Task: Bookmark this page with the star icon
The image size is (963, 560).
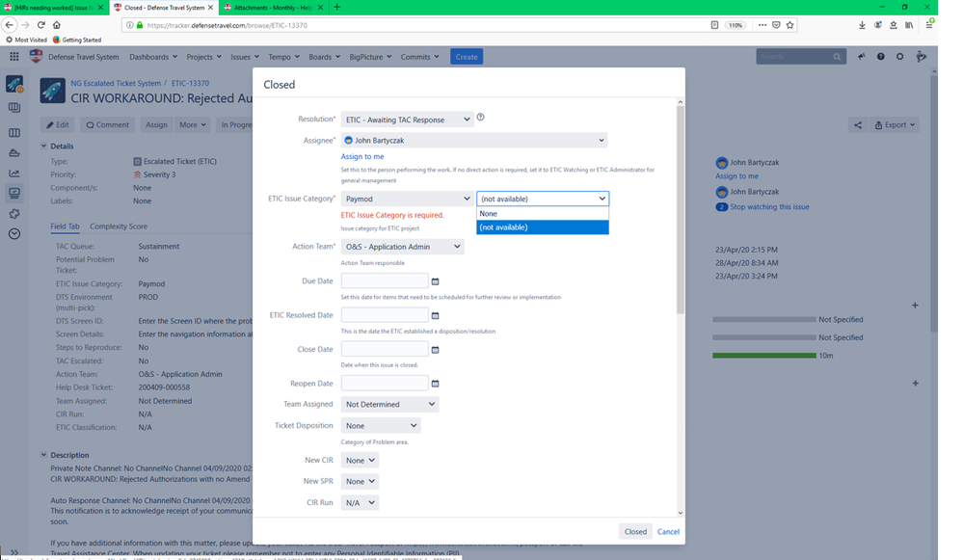Action: tap(789, 25)
